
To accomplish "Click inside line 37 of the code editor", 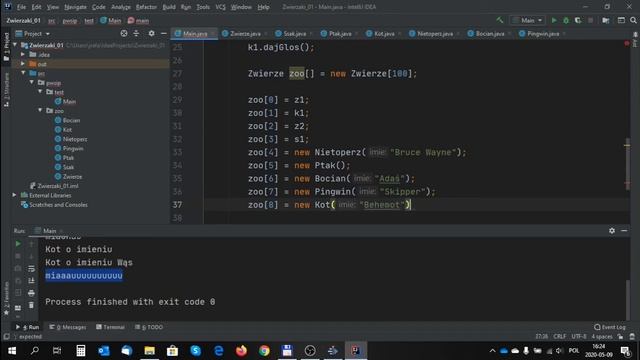I will [416, 205].
